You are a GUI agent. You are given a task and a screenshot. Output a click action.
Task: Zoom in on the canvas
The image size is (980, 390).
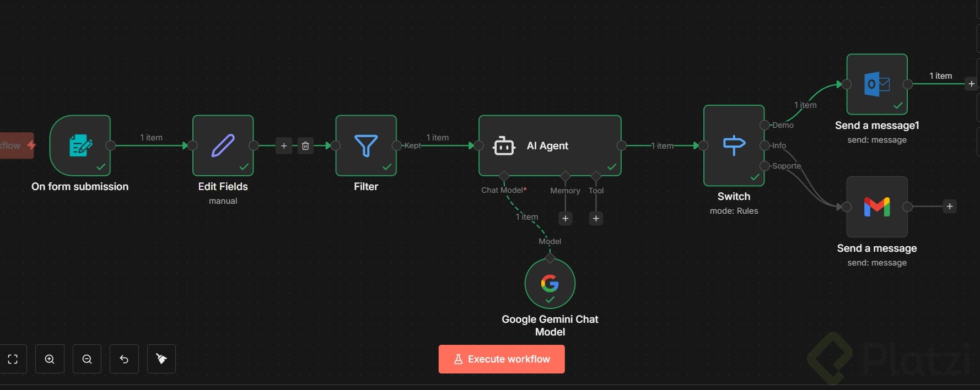point(50,359)
